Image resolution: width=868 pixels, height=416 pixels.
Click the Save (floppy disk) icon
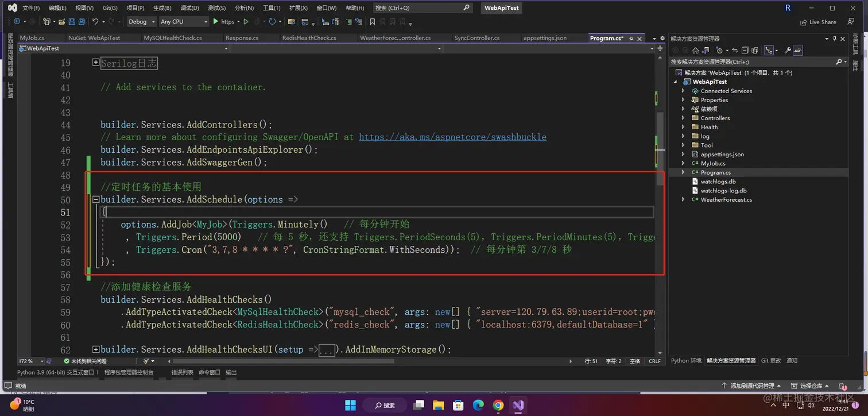(72, 21)
